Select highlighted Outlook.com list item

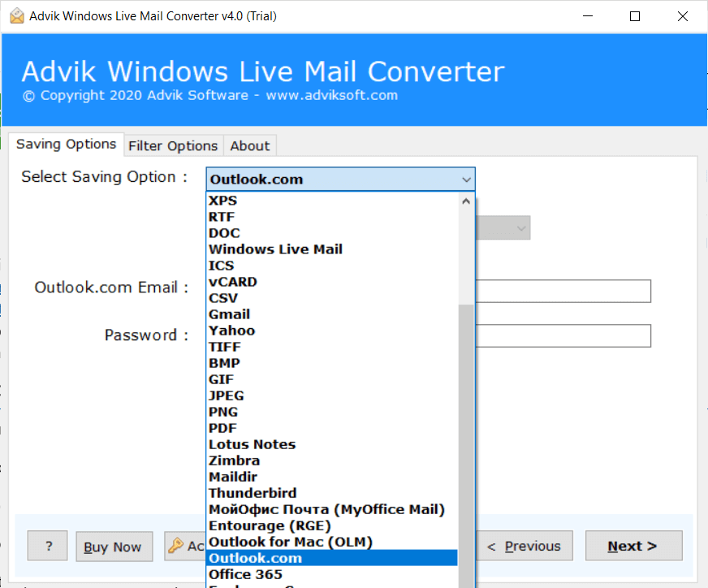(x=332, y=558)
